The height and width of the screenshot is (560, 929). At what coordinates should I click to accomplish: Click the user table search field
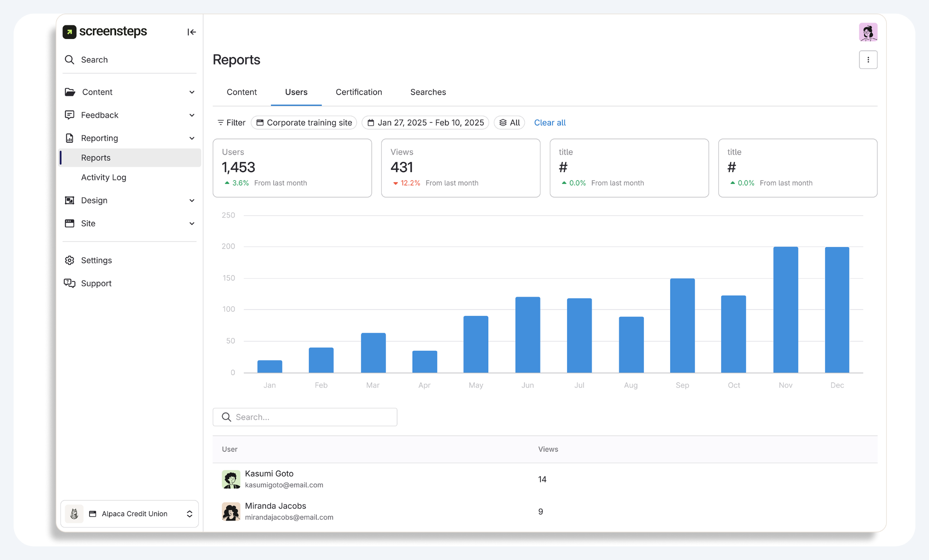point(305,417)
